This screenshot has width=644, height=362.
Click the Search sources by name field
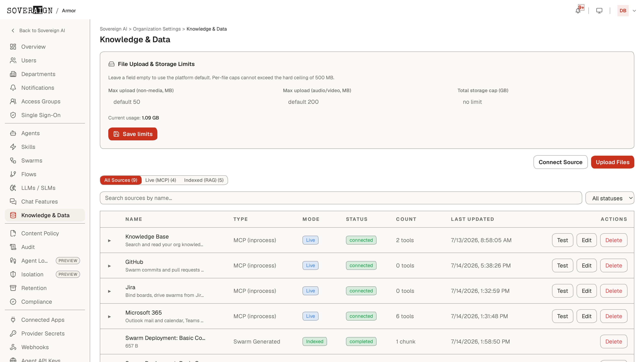tap(341, 198)
